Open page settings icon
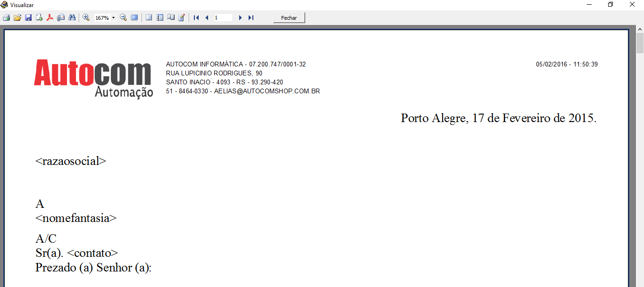The height and width of the screenshot is (287, 644). click(171, 17)
